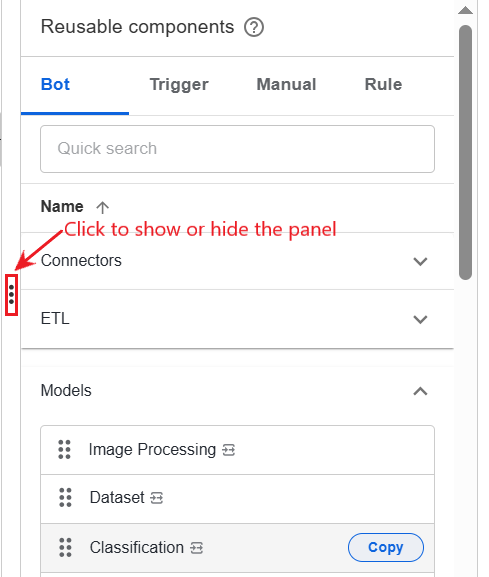The image size is (489, 577).
Task: Click the icon next to Image Processing
Action: [228, 450]
